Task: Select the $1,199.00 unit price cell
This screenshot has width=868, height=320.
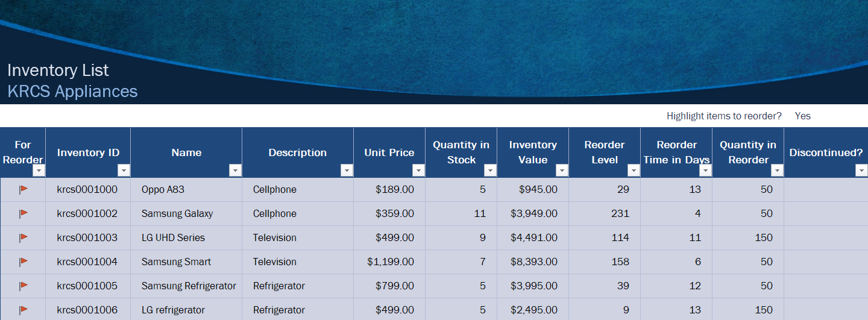Action: (x=391, y=262)
